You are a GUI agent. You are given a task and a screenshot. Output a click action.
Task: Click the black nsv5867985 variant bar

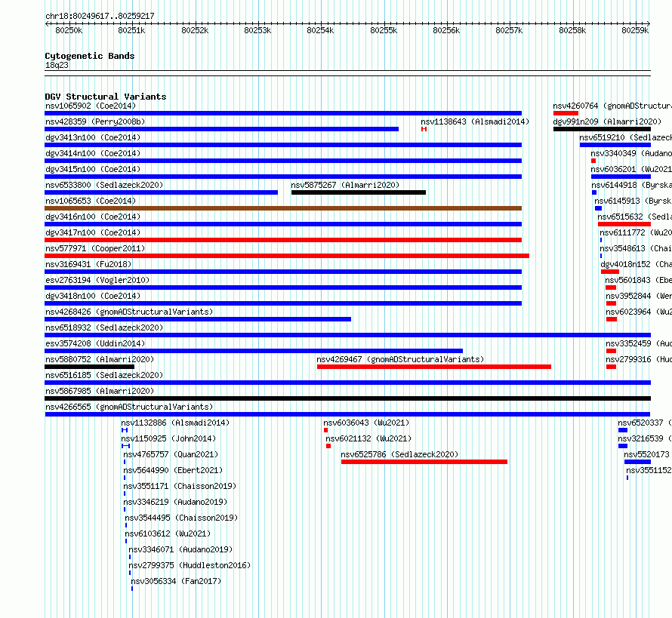tap(347, 398)
